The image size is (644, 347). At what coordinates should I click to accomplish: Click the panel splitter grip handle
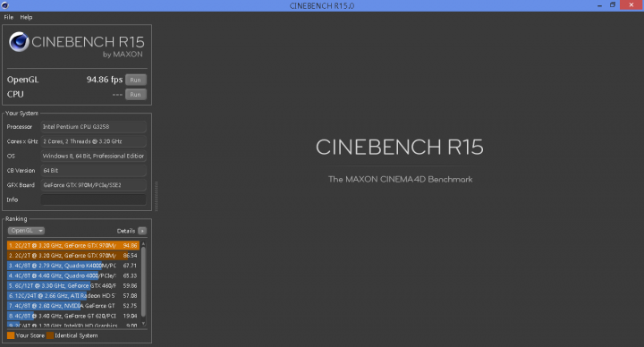coord(156,196)
